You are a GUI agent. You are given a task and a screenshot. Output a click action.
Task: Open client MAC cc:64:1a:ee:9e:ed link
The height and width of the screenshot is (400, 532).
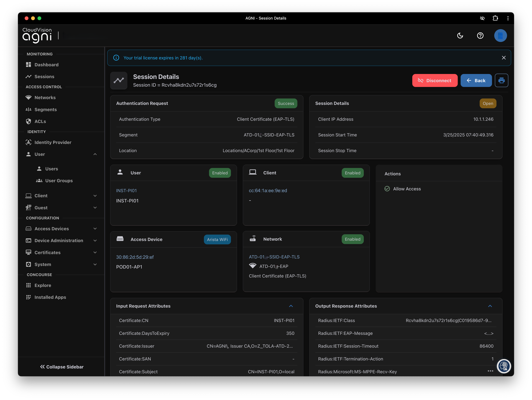click(x=268, y=191)
